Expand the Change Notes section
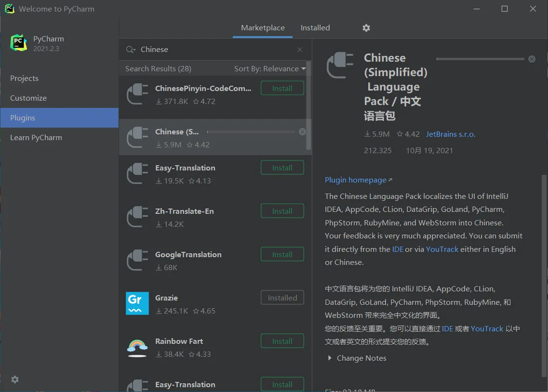The height and width of the screenshot is (392, 548). pos(330,358)
